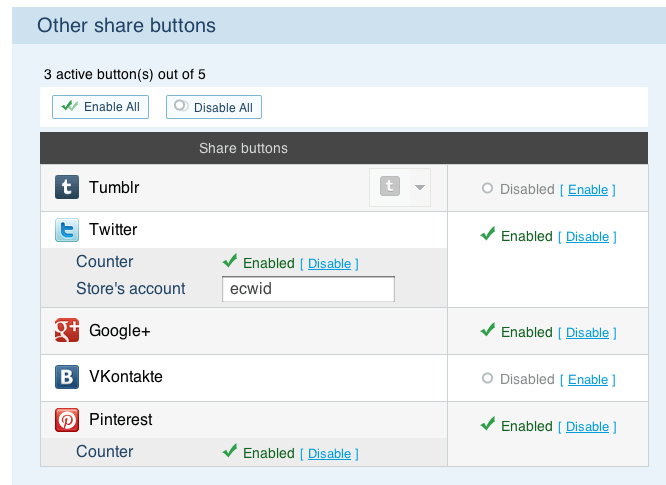Viewport: 666px width, 485px height.
Task: Enable the Tumblr share button
Action: coord(587,190)
